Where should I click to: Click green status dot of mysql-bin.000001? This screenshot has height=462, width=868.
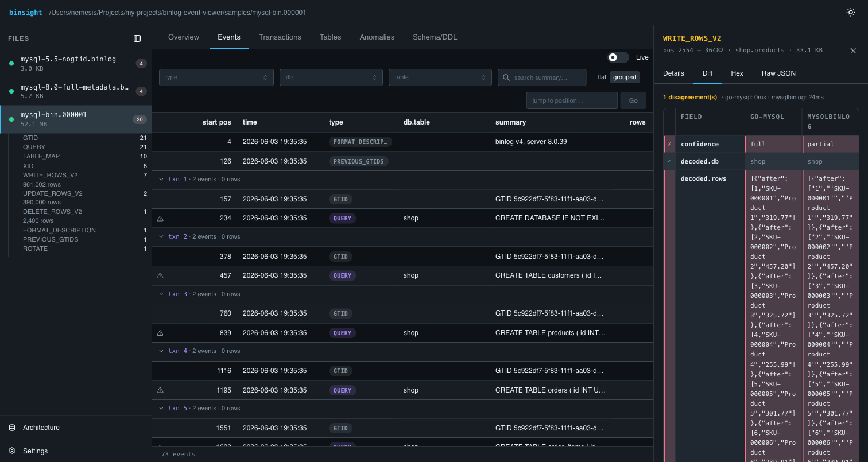pos(11,119)
